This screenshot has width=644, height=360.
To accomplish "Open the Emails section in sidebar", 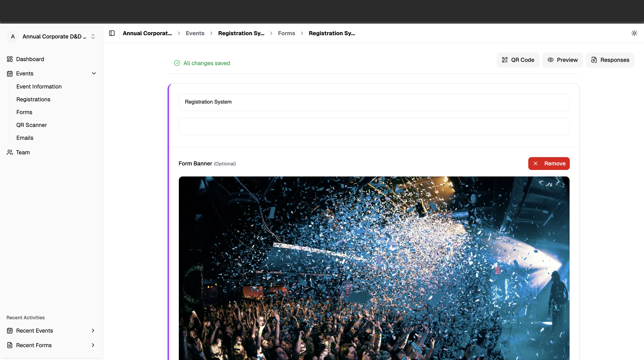I will 25,138.
